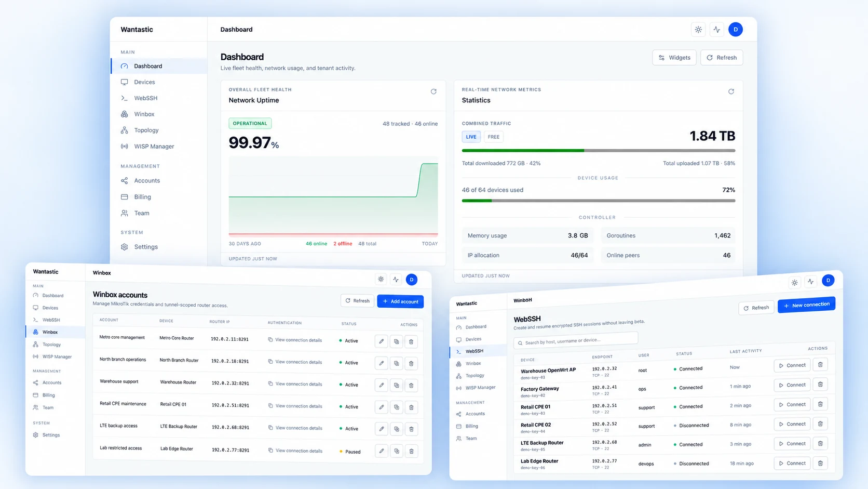Viewport: 868px width, 489px height.
Task: Delete the Warehouse support Winbox account
Action: [x=411, y=385]
